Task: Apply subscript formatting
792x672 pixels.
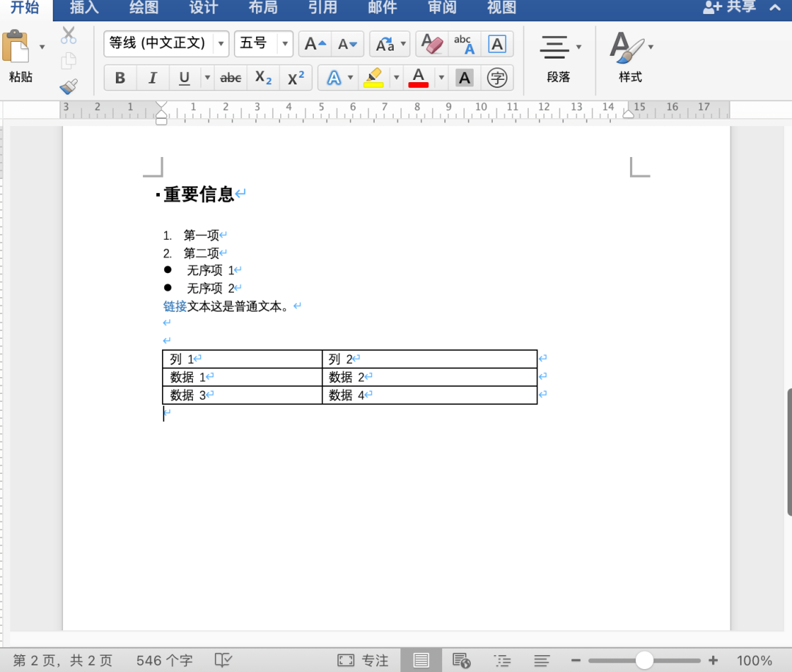Action: pyautogui.click(x=263, y=77)
